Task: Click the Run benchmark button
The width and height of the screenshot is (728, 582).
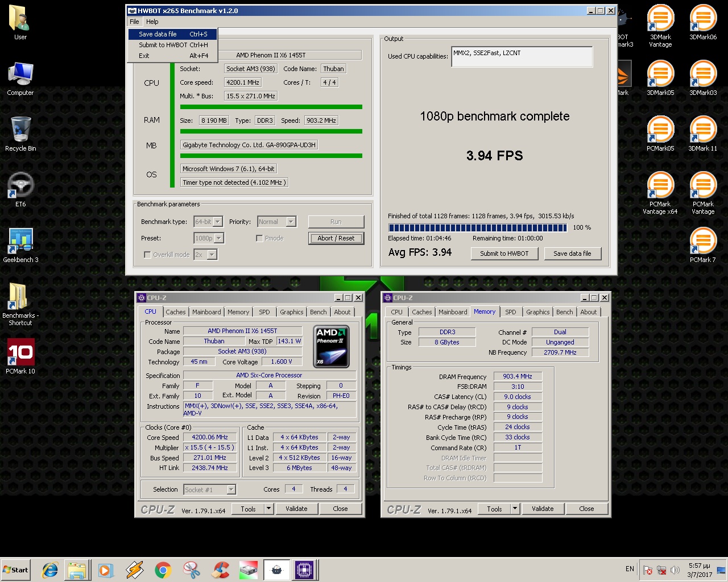Action: [336, 222]
